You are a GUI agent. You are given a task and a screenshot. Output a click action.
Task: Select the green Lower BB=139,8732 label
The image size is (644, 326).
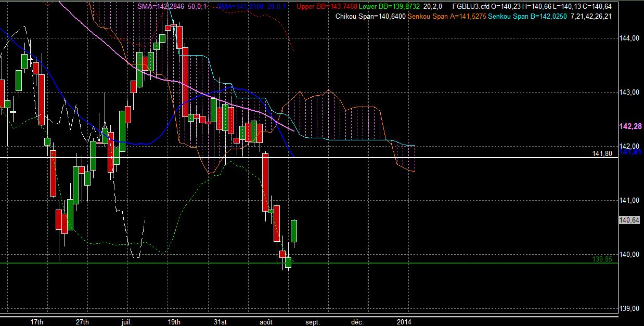click(x=389, y=7)
